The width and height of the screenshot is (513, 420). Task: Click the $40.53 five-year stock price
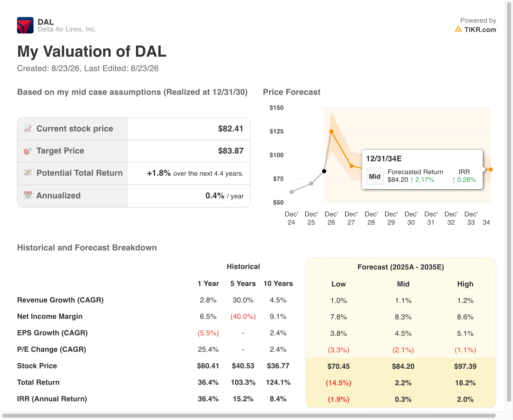tap(243, 366)
